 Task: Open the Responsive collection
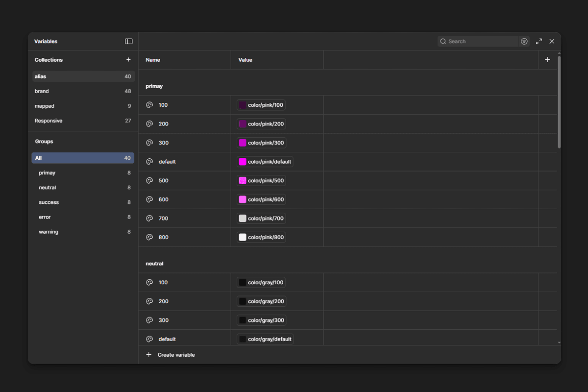tap(49, 121)
